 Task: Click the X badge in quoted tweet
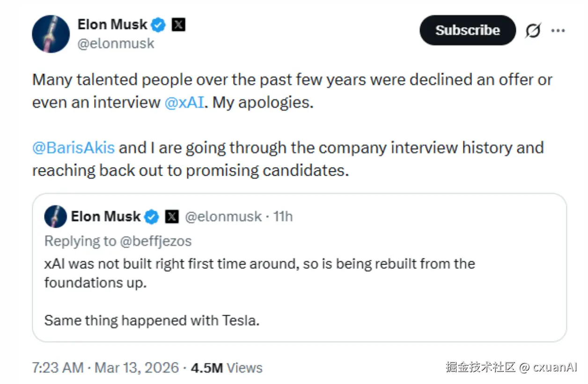coord(172,217)
